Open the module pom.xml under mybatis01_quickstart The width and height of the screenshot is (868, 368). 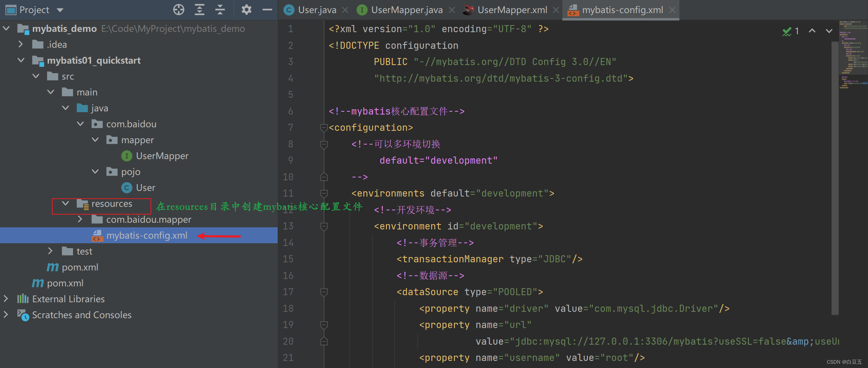pyautogui.click(x=80, y=267)
